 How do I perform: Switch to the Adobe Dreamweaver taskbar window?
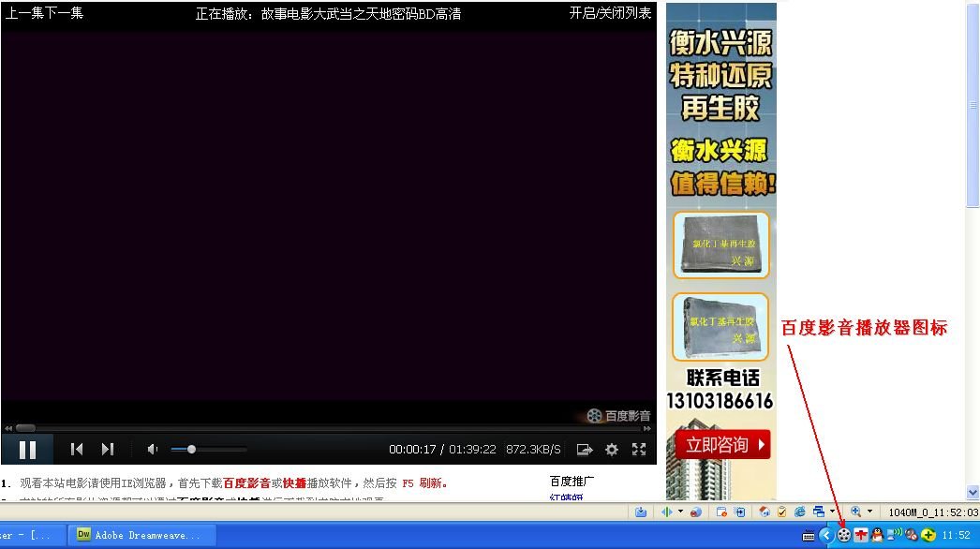coord(141,534)
